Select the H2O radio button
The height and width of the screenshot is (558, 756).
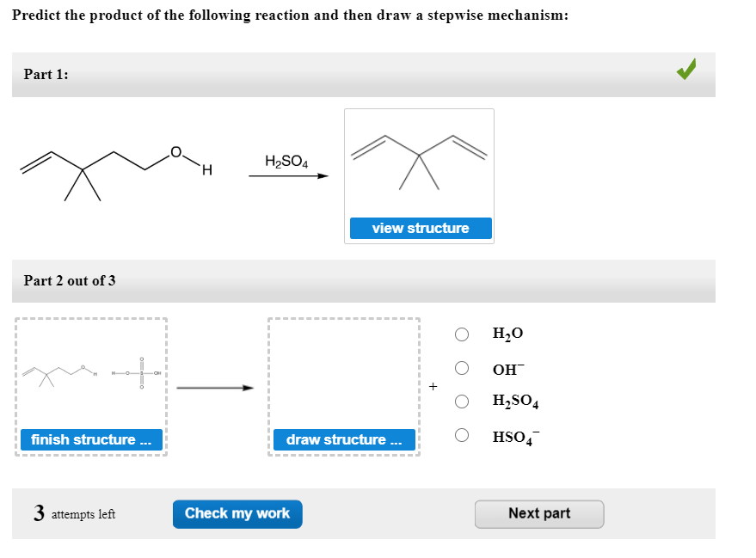point(462,334)
